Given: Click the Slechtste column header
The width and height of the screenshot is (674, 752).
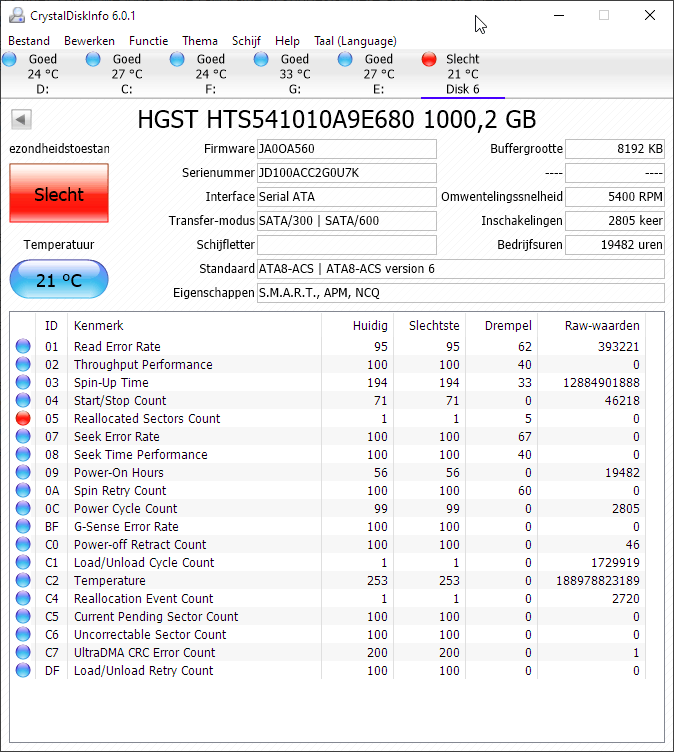Looking at the screenshot, I should (x=429, y=326).
